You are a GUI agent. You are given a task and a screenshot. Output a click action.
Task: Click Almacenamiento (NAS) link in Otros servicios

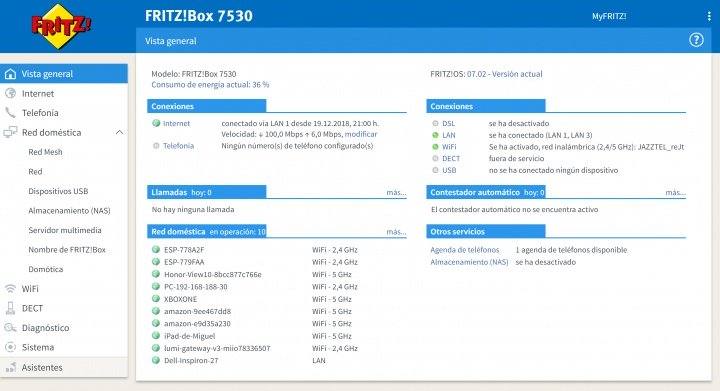(x=469, y=262)
